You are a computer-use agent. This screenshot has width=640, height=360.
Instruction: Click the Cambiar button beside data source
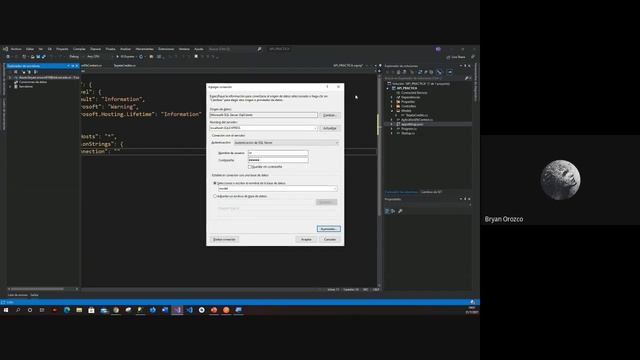[x=329, y=115]
